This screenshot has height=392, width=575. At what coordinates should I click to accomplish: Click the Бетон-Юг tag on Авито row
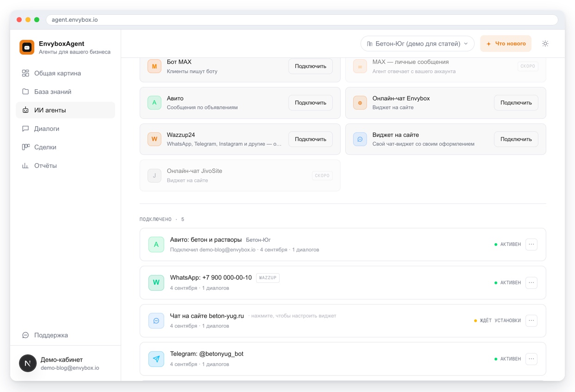(258, 240)
